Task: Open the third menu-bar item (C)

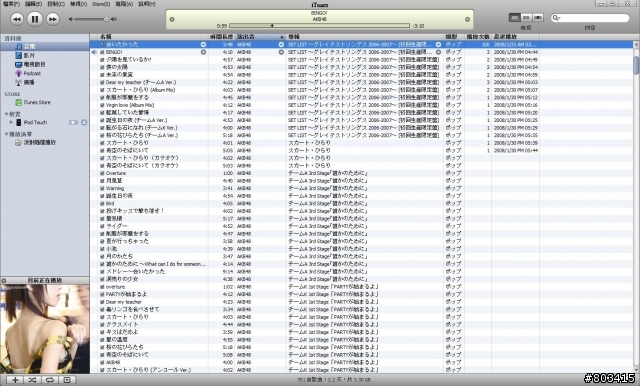Action: point(56,4)
